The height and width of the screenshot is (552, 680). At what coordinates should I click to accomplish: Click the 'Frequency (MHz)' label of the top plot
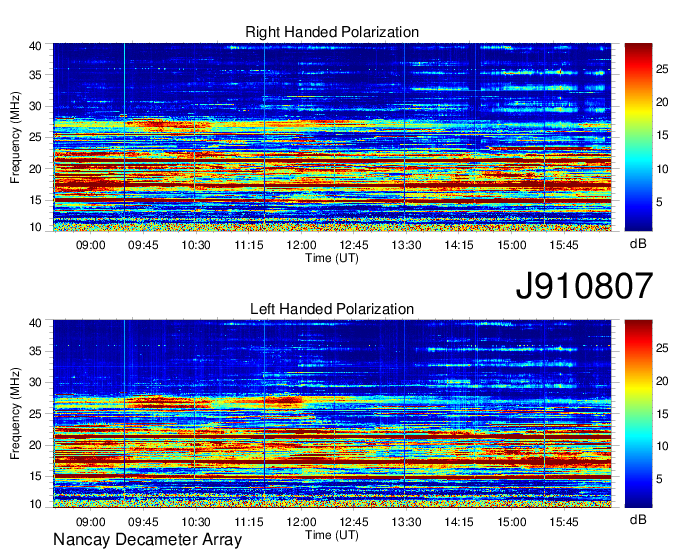click(15, 137)
